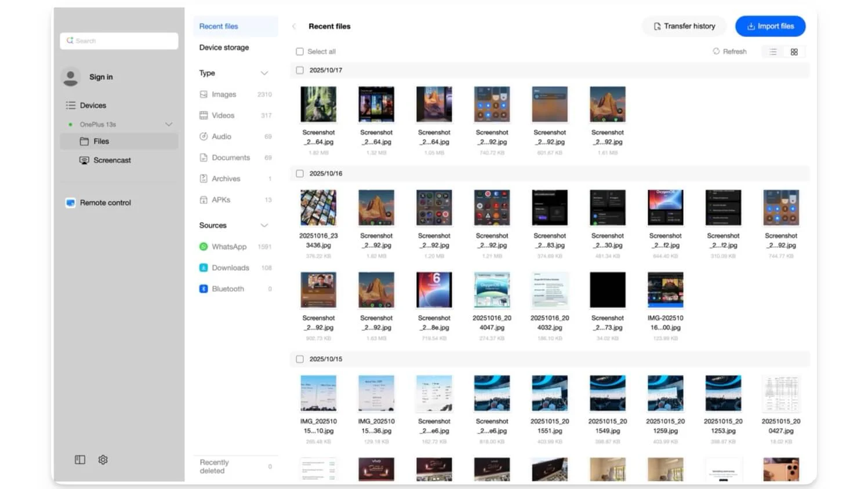Image resolution: width=868 pixels, height=489 pixels.
Task: Switch to list view layout
Action: click(x=773, y=52)
